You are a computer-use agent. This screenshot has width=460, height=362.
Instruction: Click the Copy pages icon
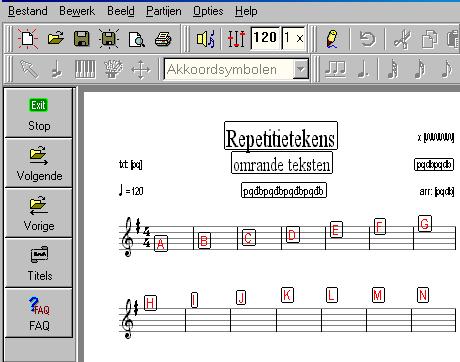point(430,39)
